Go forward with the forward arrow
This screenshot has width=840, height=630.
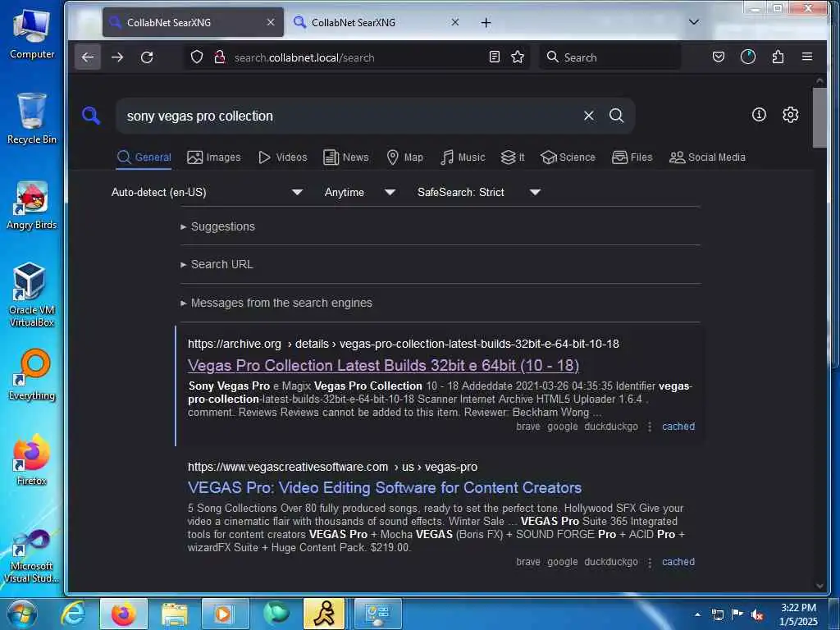117,57
